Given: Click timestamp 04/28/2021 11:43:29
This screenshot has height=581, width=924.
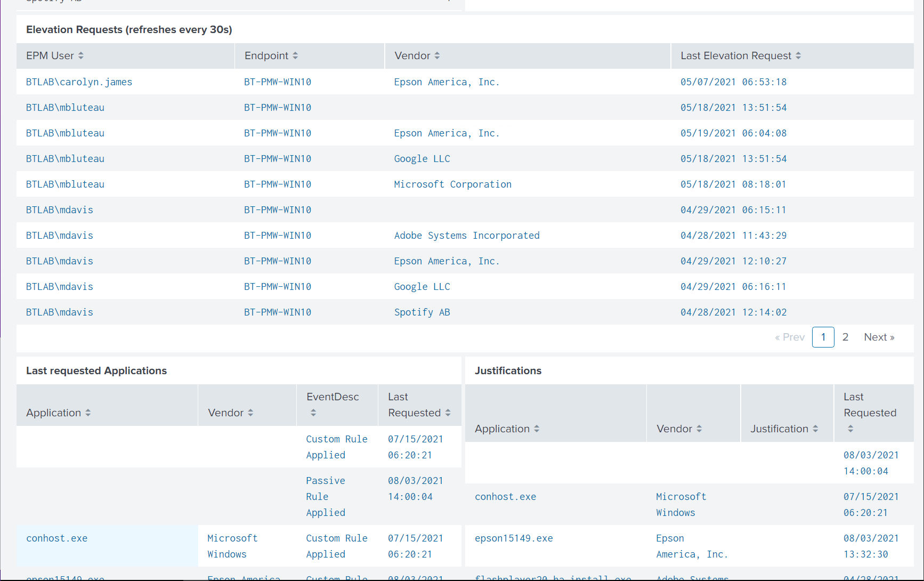Looking at the screenshot, I should point(733,235).
